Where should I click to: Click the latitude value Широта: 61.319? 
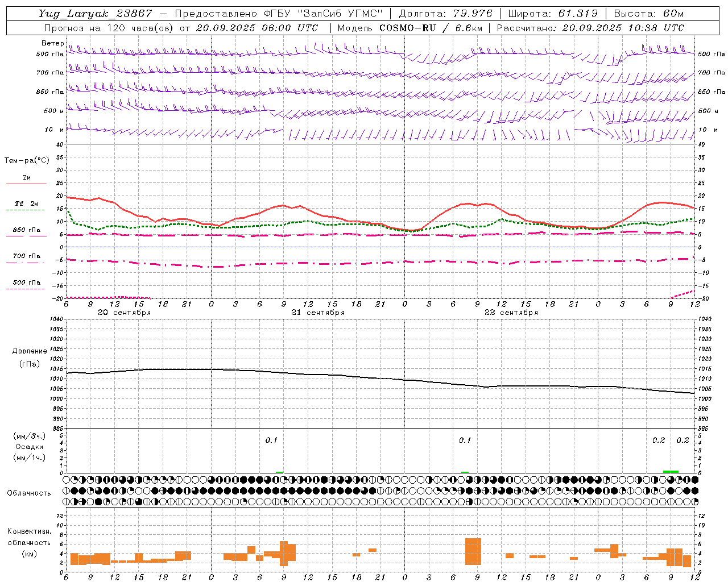click(552, 14)
